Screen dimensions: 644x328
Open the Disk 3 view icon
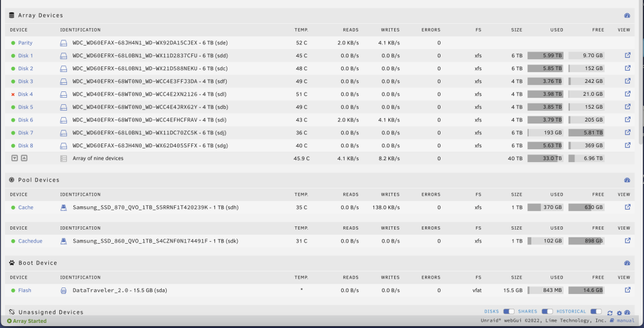[x=627, y=81]
